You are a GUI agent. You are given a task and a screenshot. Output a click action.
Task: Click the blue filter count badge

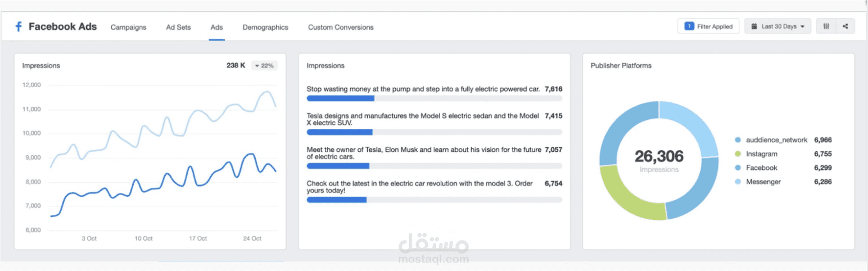[689, 26]
